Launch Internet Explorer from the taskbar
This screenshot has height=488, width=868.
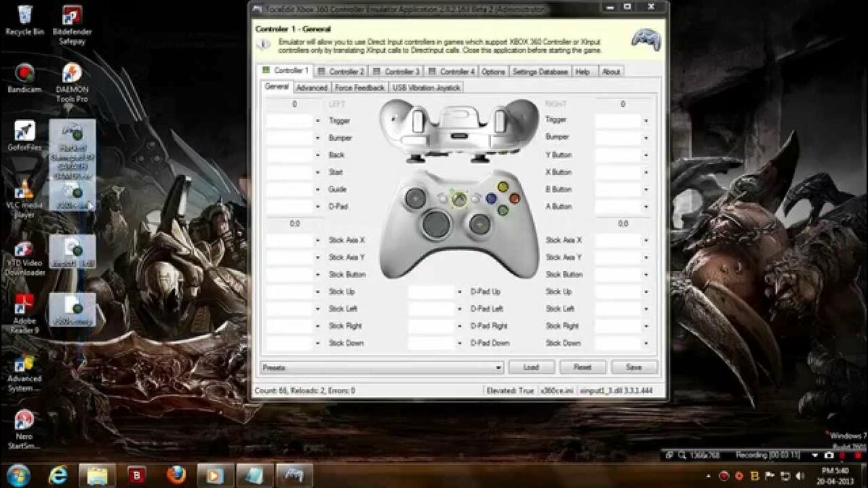(x=59, y=475)
